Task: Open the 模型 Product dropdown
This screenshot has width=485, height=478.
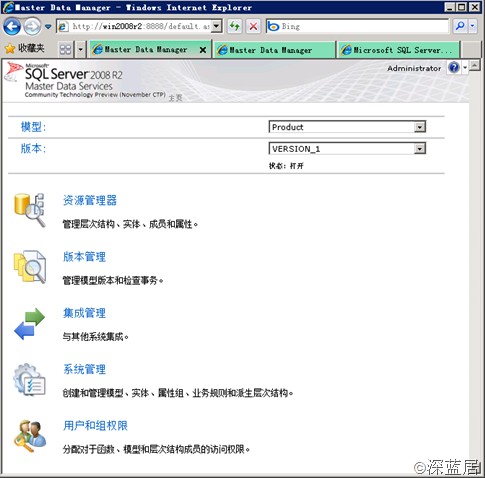Action: [x=347, y=127]
